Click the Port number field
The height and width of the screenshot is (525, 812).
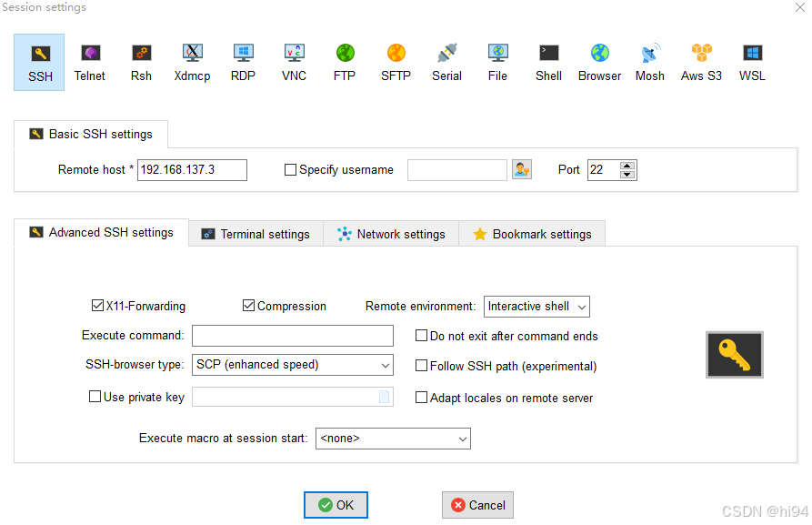click(604, 170)
